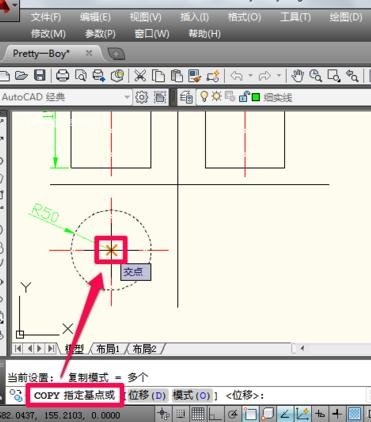Viewport: 371px width, 422px height.
Task: Click the Undo arrow icon
Action: pos(236,76)
